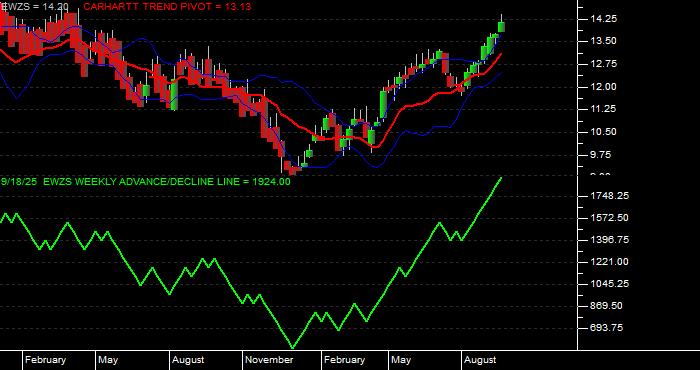Click the 12.75 price axis value
The image size is (700, 370).
point(604,64)
